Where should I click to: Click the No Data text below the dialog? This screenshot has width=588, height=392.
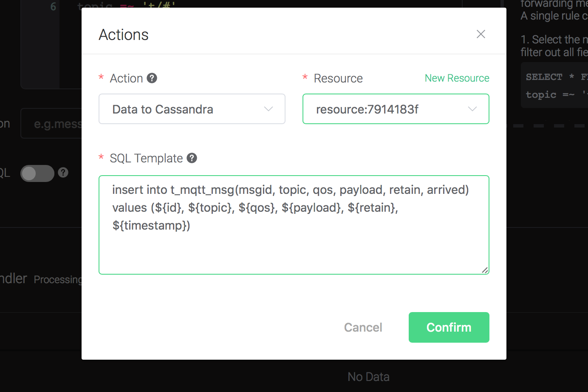pyautogui.click(x=368, y=377)
